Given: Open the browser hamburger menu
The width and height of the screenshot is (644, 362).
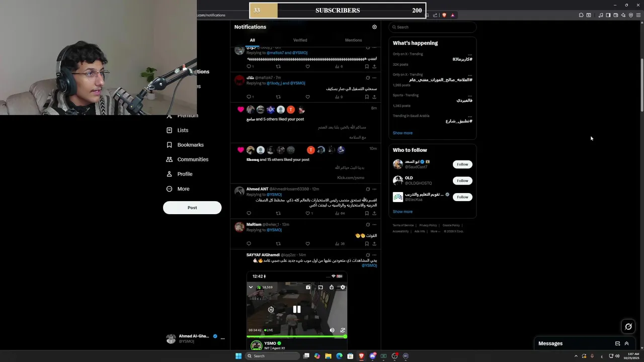Looking at the screenshot, I should [x=638, y=15].
